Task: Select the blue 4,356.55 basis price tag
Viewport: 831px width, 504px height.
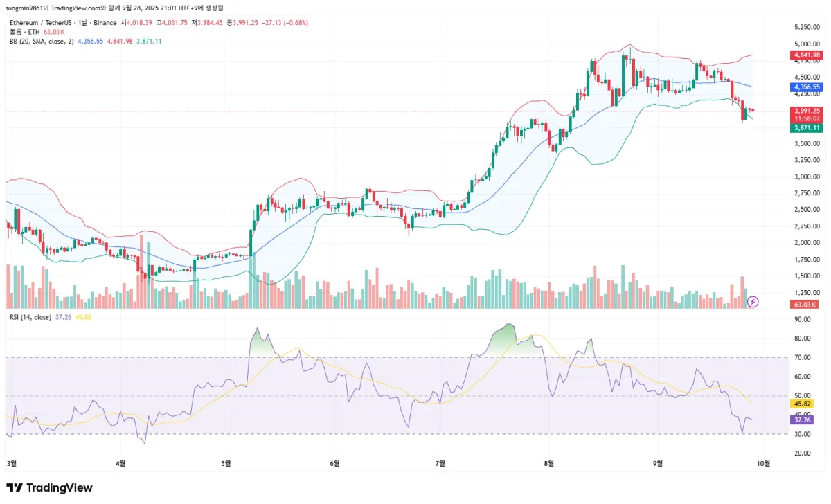Action: pyautogui.click(x=805, y=87)
